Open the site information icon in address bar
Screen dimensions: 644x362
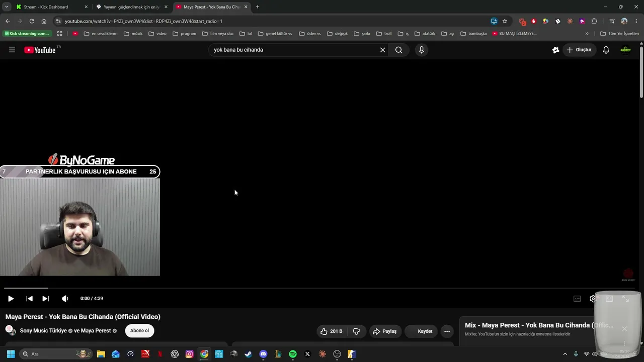(x=58, y=21)
